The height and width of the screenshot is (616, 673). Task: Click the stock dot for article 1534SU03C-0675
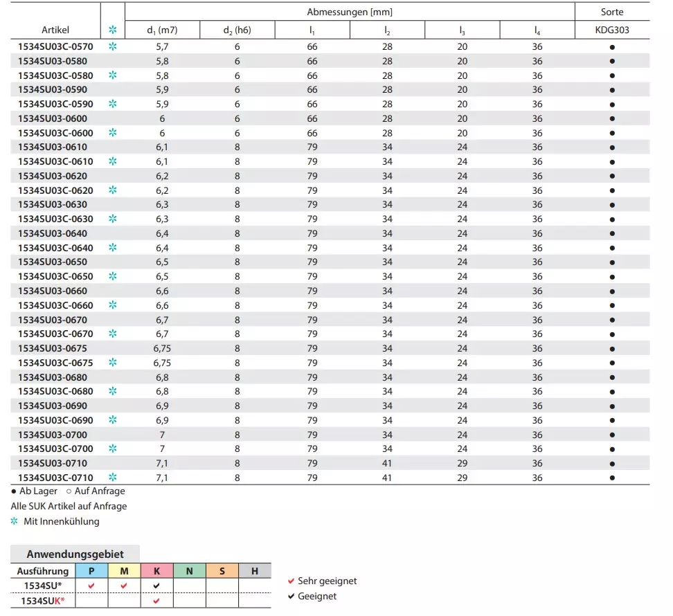coord(612,363)
